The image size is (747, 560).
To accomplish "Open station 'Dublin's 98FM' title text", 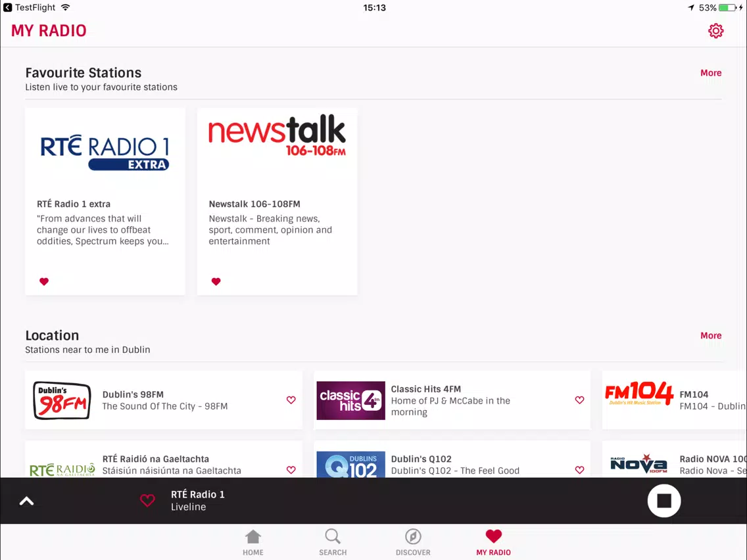I will tap(133, 394).
